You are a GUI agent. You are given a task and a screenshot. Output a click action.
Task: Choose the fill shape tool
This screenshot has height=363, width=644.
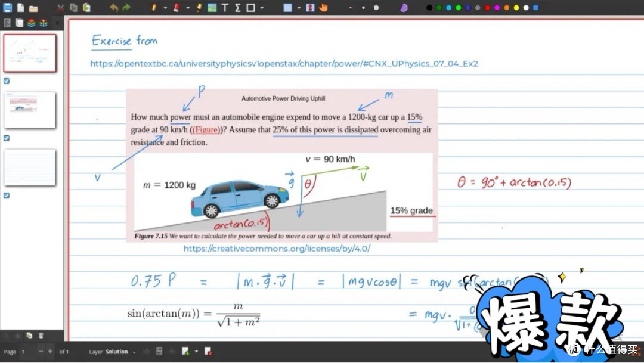pyautogui.click(x=404, y=7)
